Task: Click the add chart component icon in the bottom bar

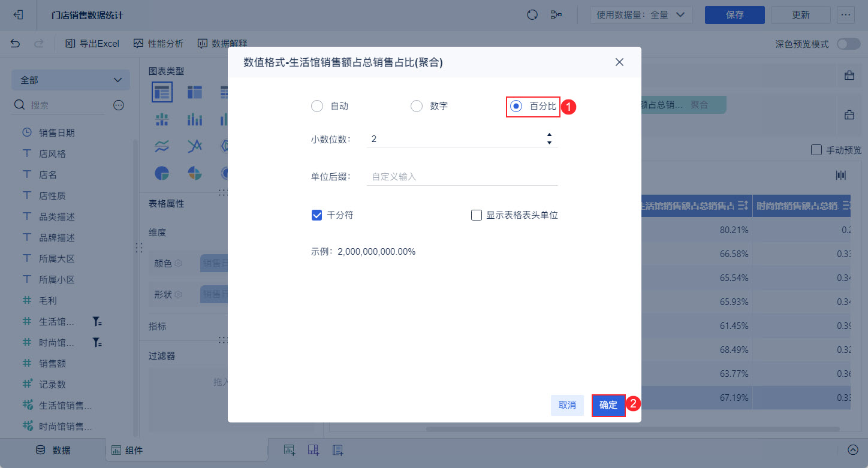Action: [x=290, y=450]
